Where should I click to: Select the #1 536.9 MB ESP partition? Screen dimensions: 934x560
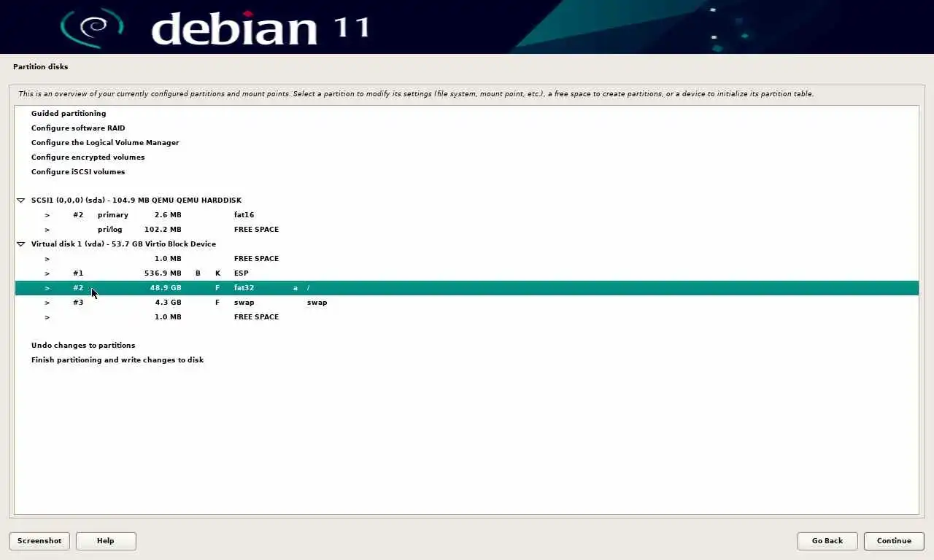(467, 273)
